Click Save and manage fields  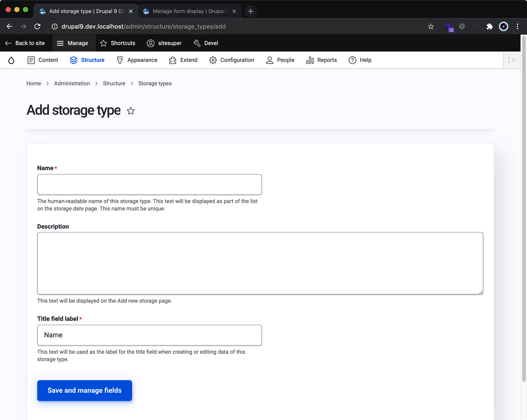pyautogui.click(x=84, y=390)
